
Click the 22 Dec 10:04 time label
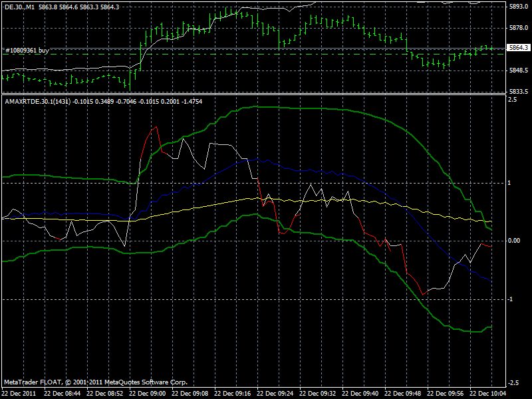489,392
